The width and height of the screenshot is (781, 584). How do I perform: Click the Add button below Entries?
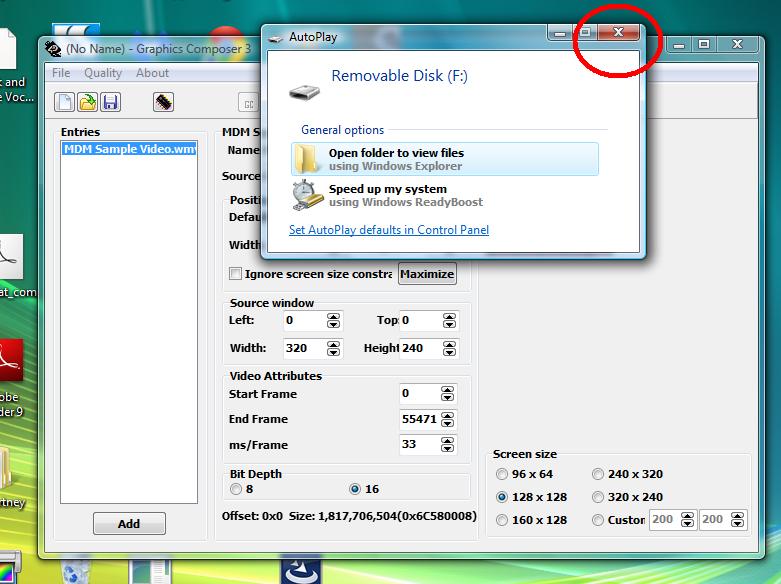tap(129, 523)
